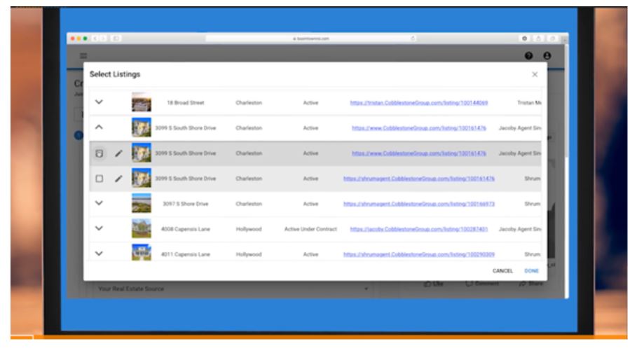Edit the Shrum 3099 South Shore listing
Viewport: 644px width, 353px height.
click(x=118, y=179)
